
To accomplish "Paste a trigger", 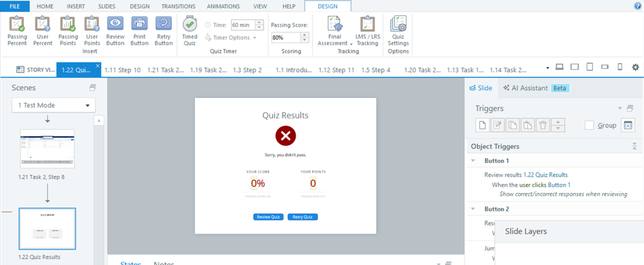I will click(528, 126).
